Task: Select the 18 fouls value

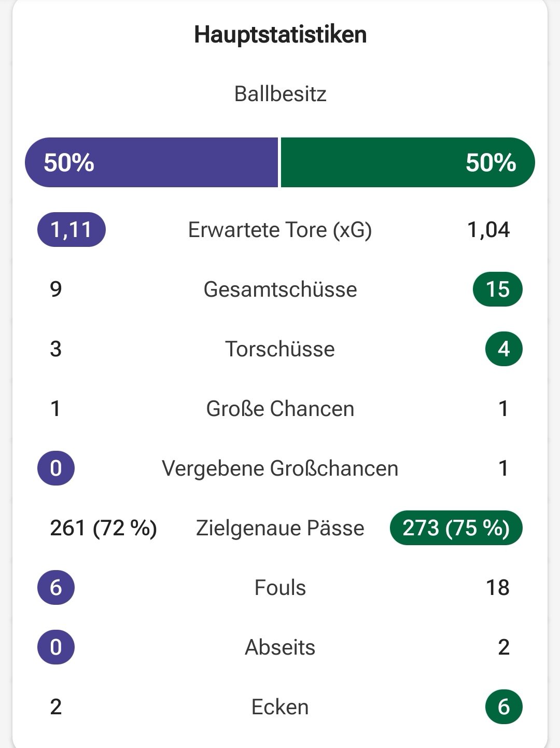Action: coord(498,588)
